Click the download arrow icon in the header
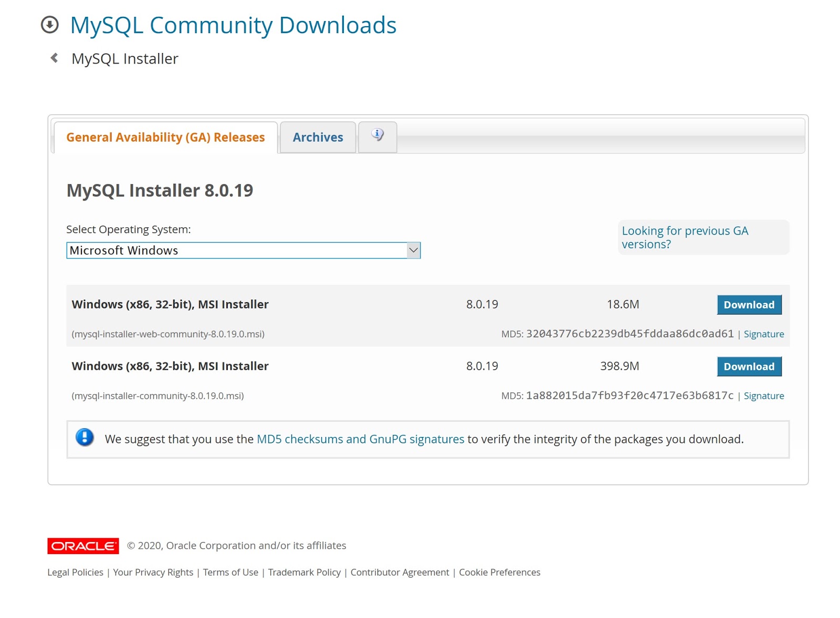This screenshot has width=840, height=618. pyautogui.click(x=50, y=24)
